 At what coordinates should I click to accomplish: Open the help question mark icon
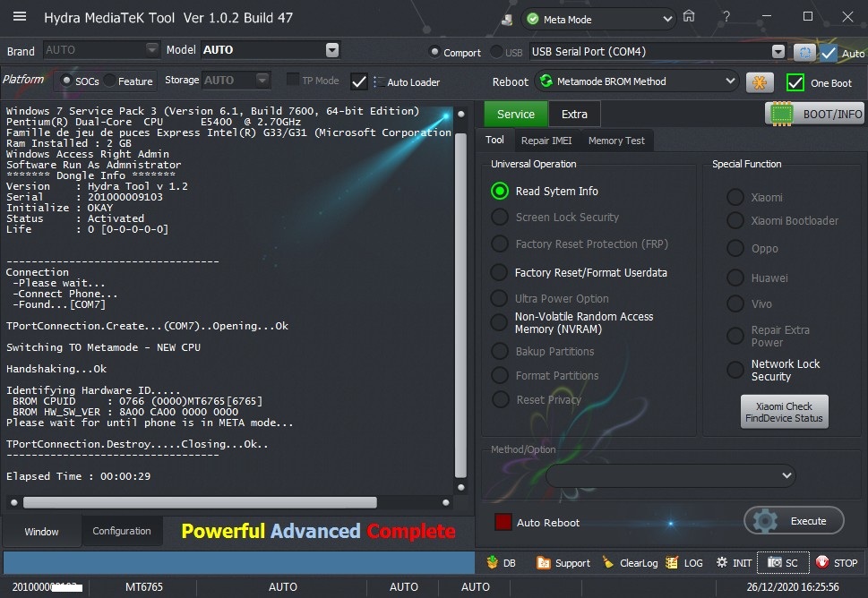pos(726,17)
